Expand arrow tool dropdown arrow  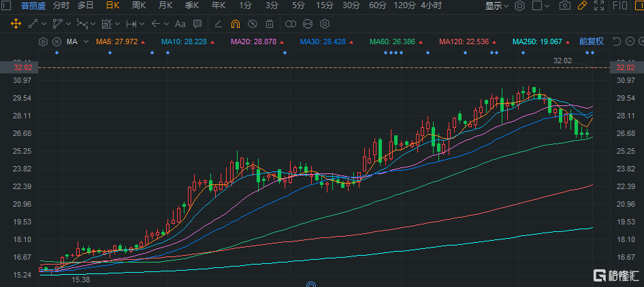[166, 24]
